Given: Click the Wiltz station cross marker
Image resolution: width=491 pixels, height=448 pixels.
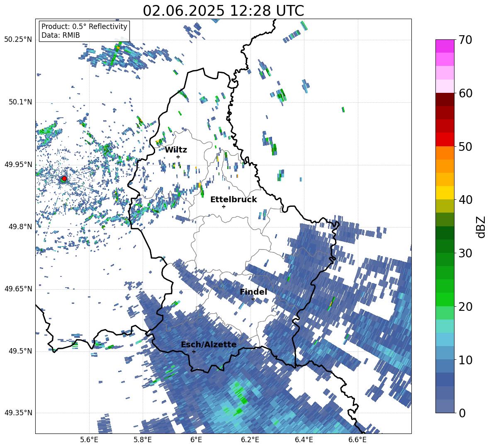Looking at the screenshot, I should [178, 157].
